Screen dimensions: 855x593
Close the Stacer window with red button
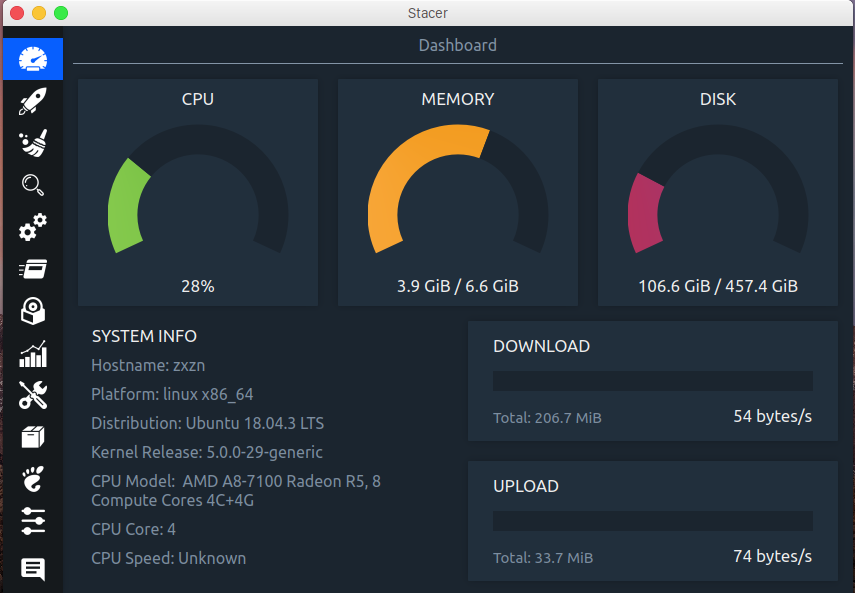[17, 13]
